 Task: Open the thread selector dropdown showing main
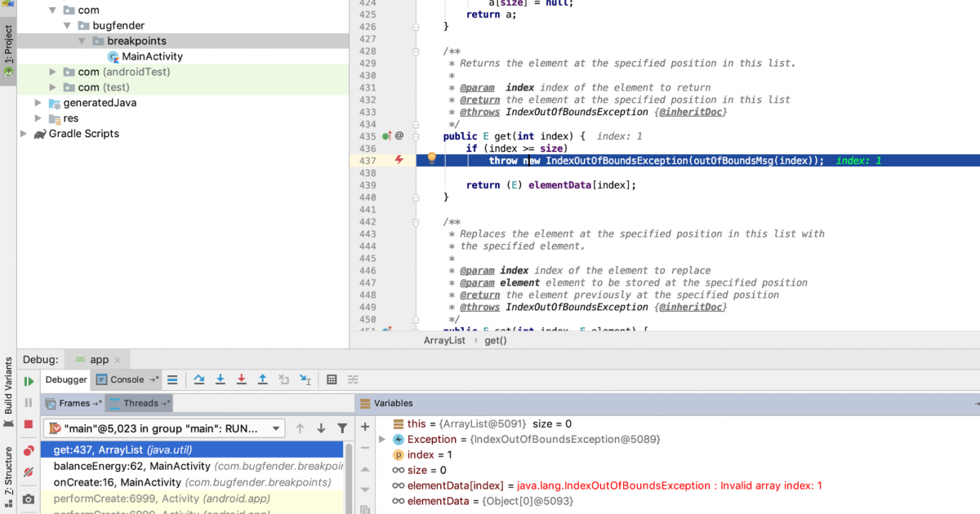click(x=165, y=428)
